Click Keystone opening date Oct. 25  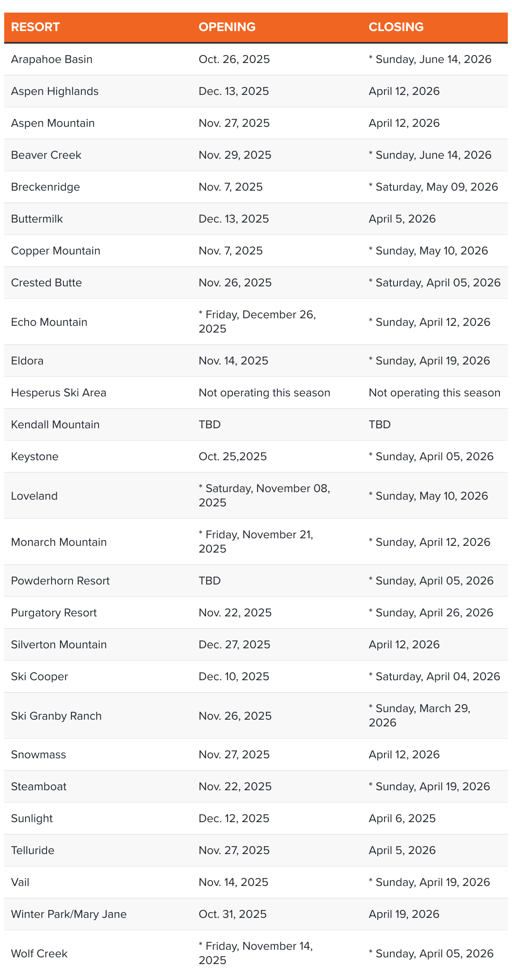coord(232,456)
